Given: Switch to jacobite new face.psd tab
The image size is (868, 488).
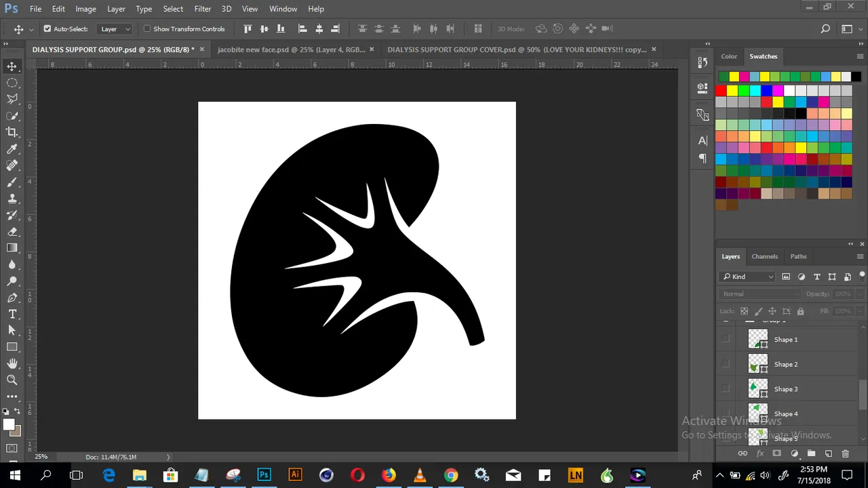Looking at the screenshot, I should coord(291,49).
